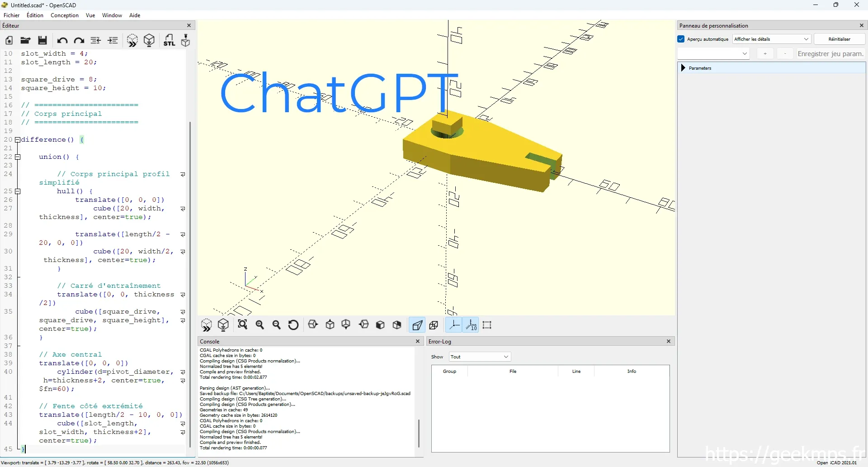Click the Réinitialiser button
The width and height of the screenshot is (868, 467).
coord(839,39)
